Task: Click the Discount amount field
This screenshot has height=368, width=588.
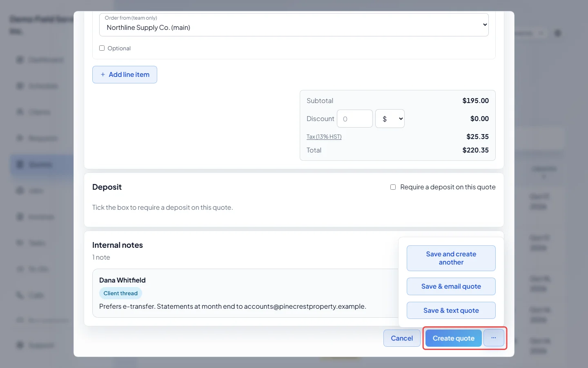Action: pos(354,119)
